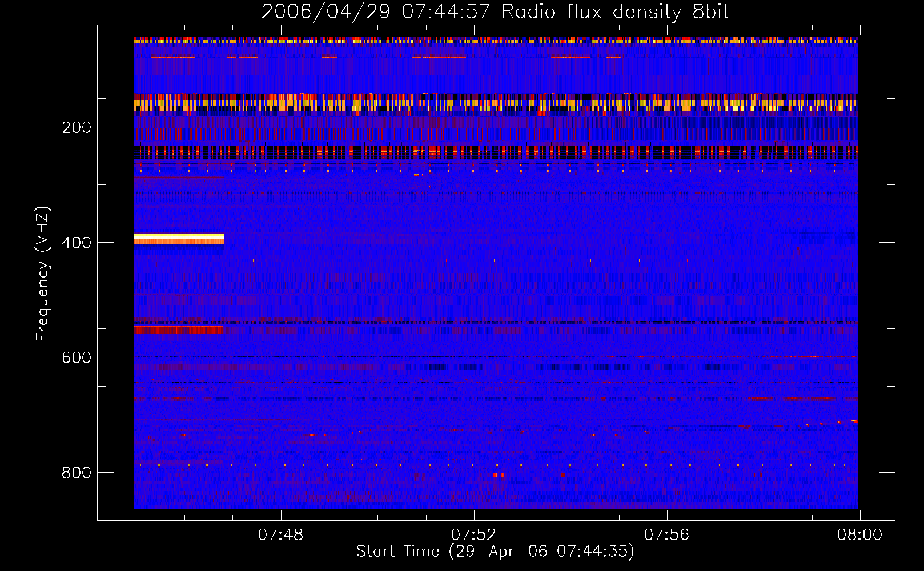
Task: Click the 08:00 time tick label
Action: [x=859, y=535]
